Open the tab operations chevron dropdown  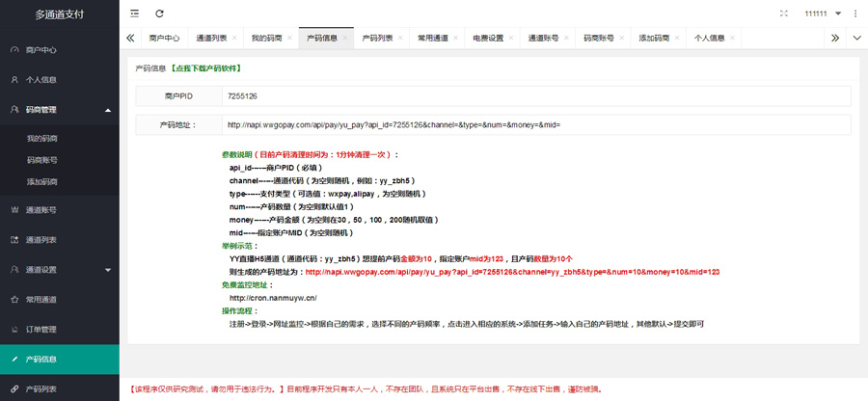coord(856,39)
